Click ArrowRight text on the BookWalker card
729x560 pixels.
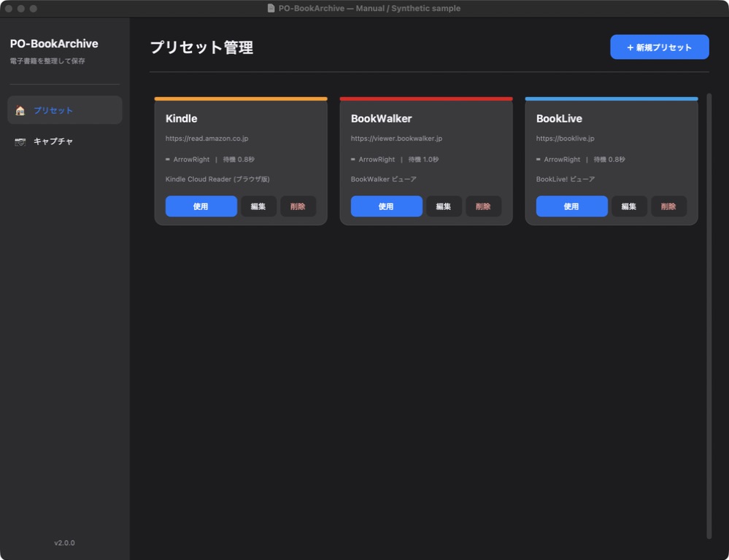coord(377,160)
